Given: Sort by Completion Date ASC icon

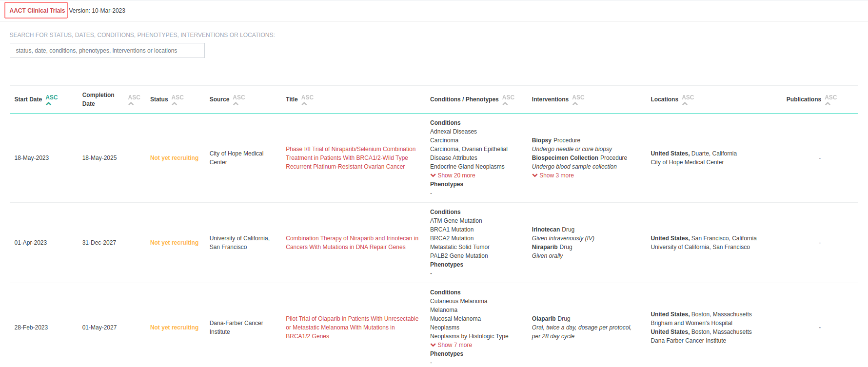Looking at the screenshot, I should tap(134, 100).
